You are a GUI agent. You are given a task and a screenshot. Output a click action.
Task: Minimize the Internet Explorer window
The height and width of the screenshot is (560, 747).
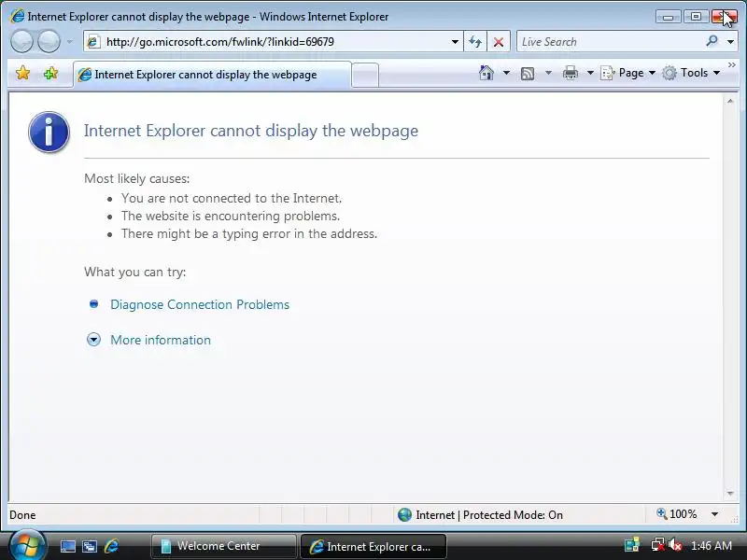[x=668, y=17]
